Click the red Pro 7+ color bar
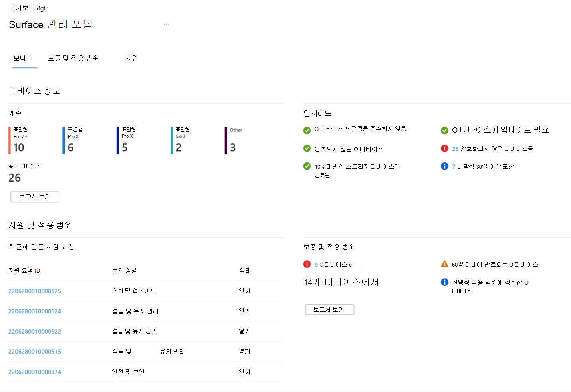This screenshot has height=392, width=571. (x=10, y=140)
